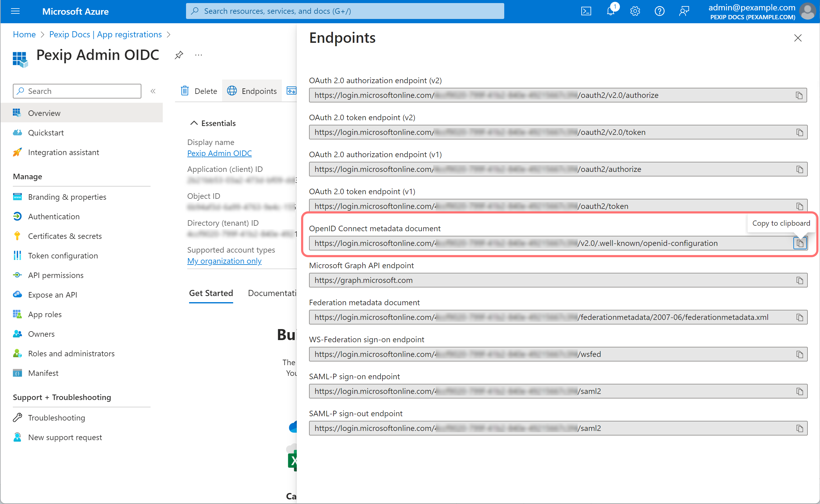This screenshot has height=504, width=820.
Task: Open Certificates & secrets in the menu
Action: click(x=65, y=236)
